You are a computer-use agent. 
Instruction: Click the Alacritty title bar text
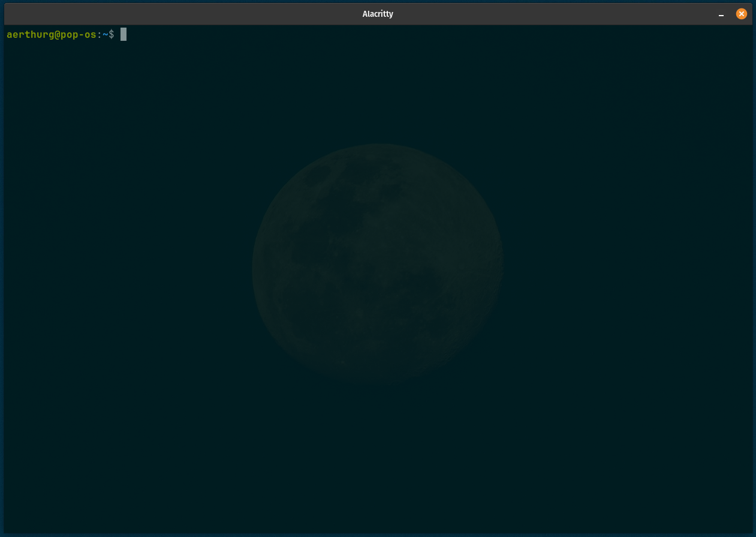point(378,14)
